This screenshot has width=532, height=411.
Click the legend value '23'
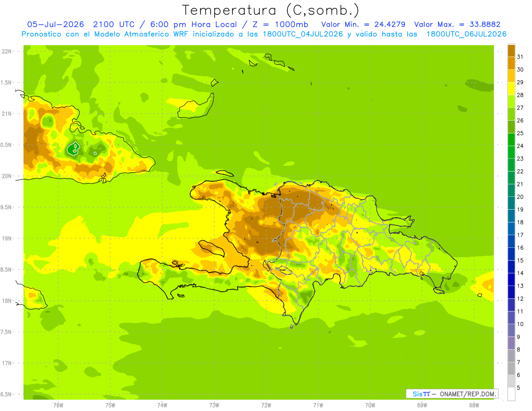point(520,159)
